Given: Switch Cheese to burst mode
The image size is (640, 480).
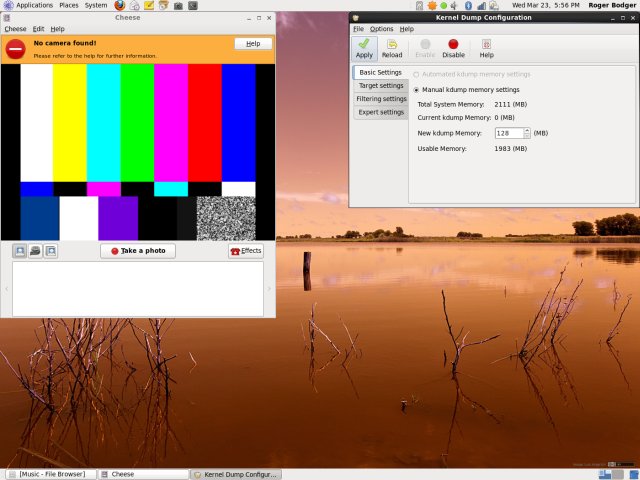Looking at the screenshot, I should (51, 251).
